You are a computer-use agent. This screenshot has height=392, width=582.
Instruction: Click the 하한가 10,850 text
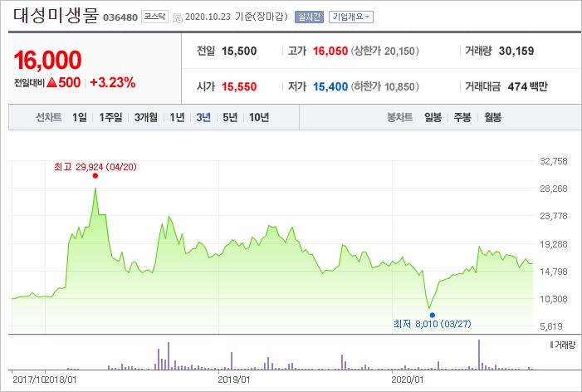click(385, 87)
